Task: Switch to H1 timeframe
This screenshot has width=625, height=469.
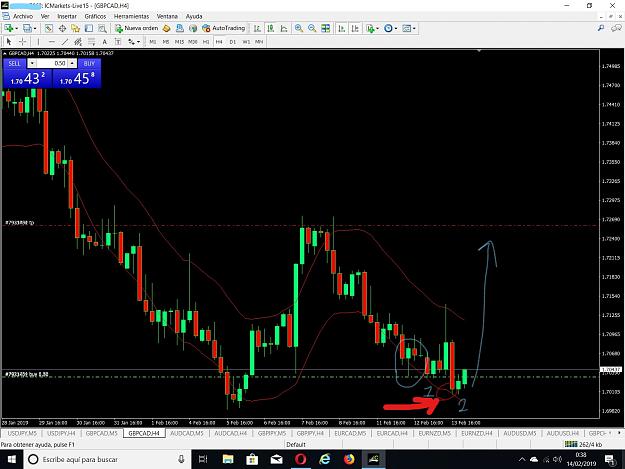Action: pyautogui.click(x=206, y=42)
